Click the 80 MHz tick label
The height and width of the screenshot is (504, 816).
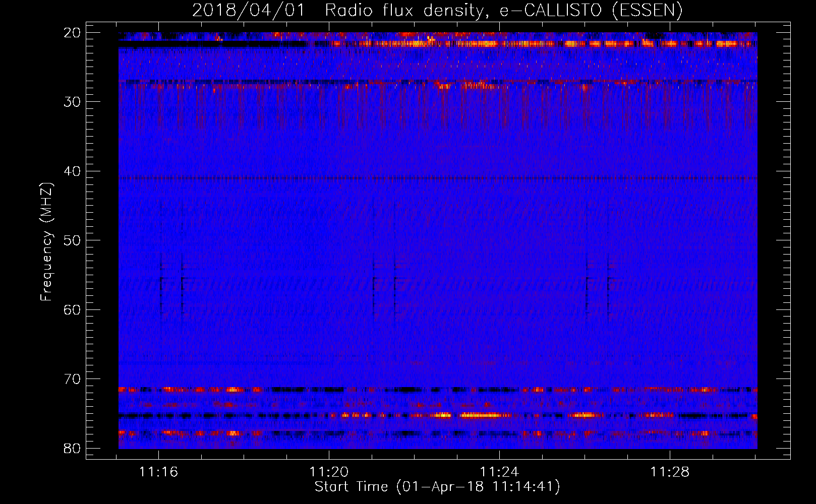coord(73,448)
